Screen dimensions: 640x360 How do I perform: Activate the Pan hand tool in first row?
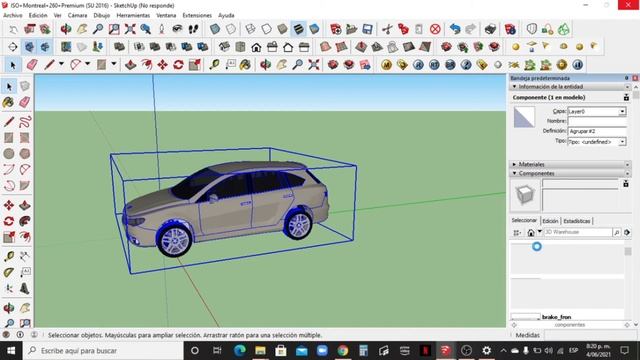point(82,29)
